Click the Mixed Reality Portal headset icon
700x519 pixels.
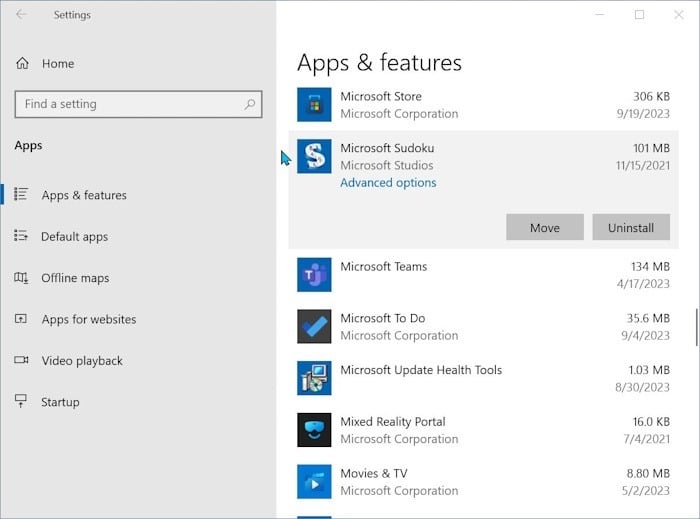314,430
